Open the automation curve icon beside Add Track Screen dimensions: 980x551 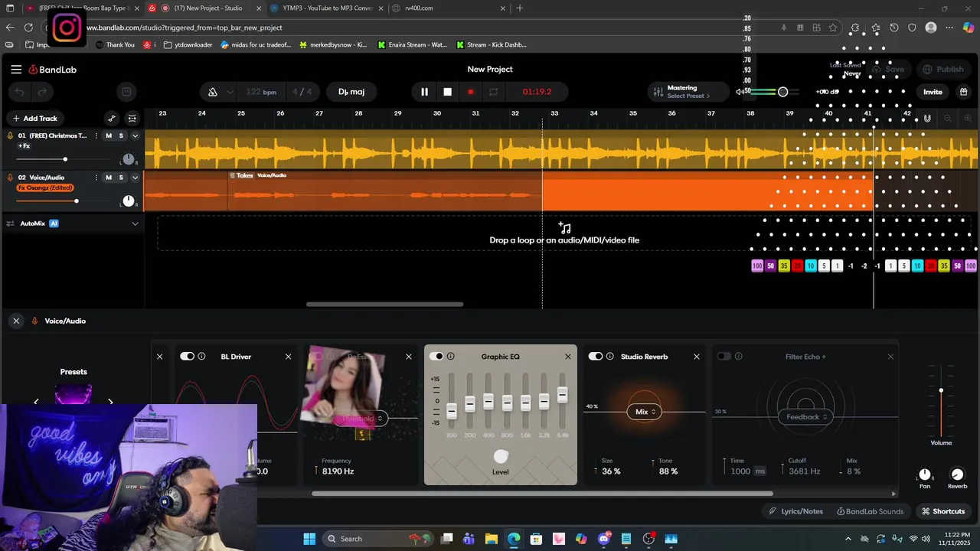click(x=112, y=119)
